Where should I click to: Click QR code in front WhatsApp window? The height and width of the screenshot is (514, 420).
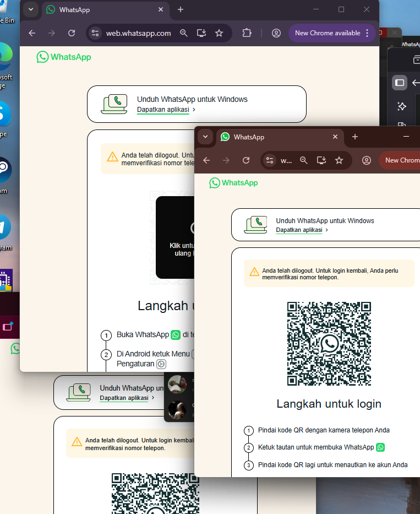[x=329, y=344]
